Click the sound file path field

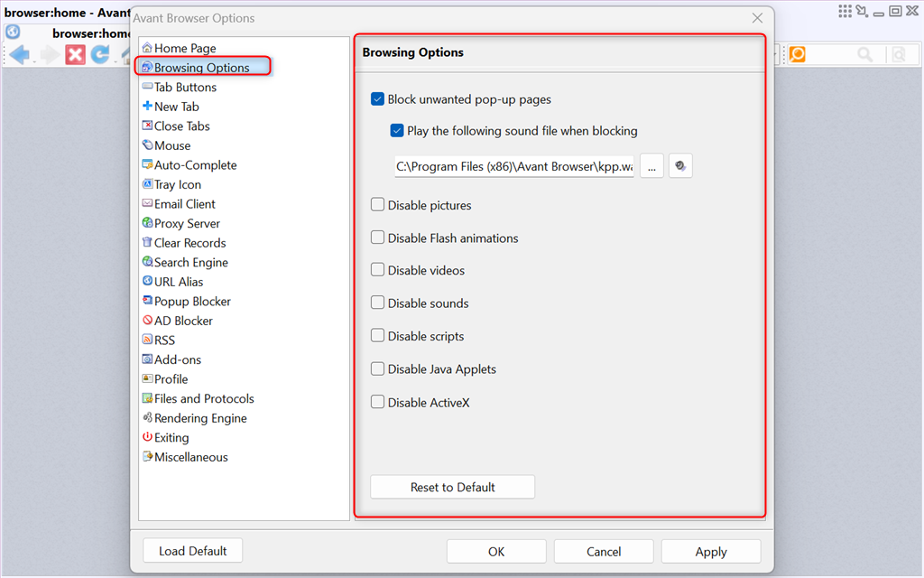(514, 166)
